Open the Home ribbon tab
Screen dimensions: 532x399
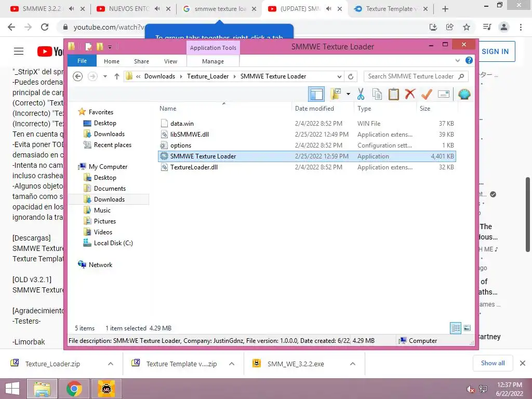[112, 61]
